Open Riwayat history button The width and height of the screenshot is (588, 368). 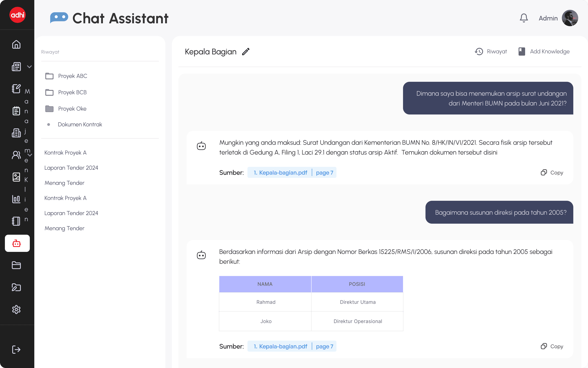pos(491,52)
